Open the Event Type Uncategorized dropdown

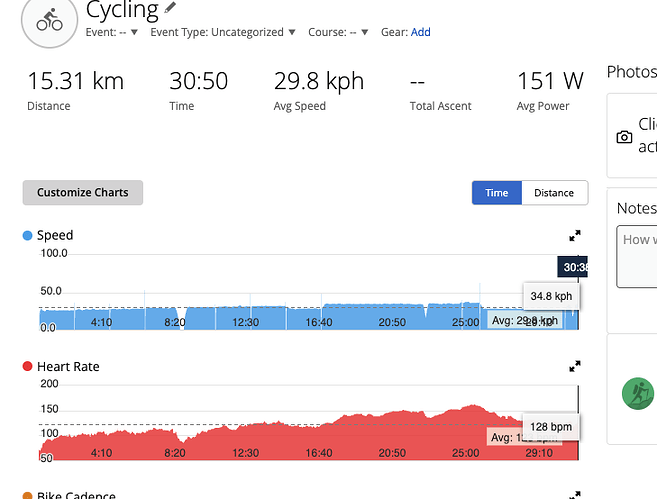point(223,32)
